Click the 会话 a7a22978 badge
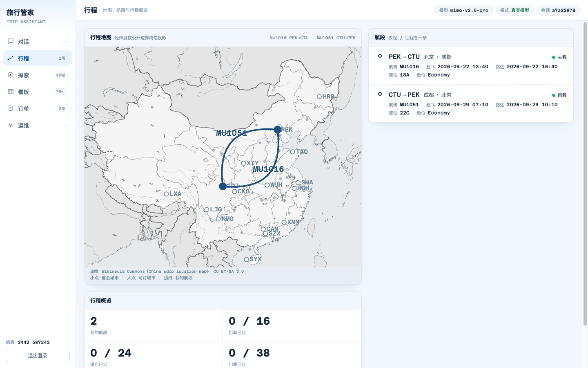The width and height of the screenshot is (588, 368). coord(558,10)
